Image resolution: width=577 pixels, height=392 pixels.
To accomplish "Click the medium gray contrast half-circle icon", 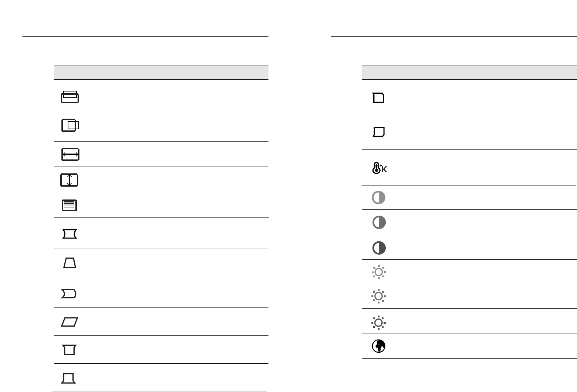I will pos(379,223).
